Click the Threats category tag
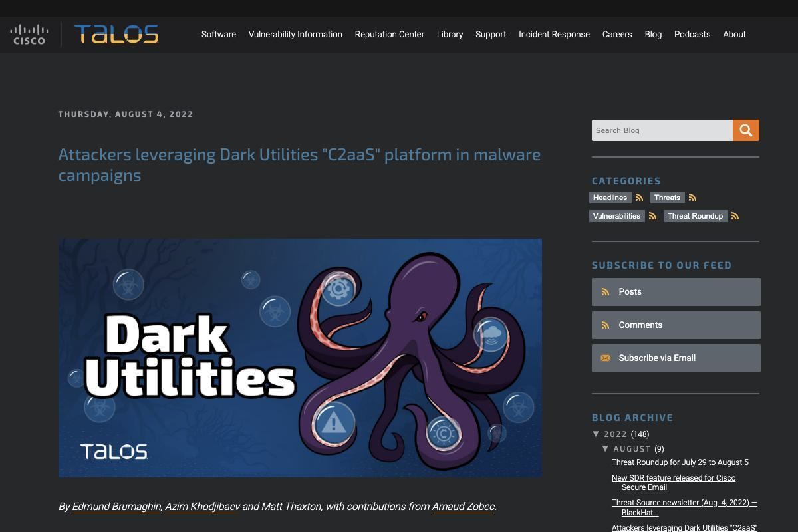798x532 pixels. [x=667, y=198]
